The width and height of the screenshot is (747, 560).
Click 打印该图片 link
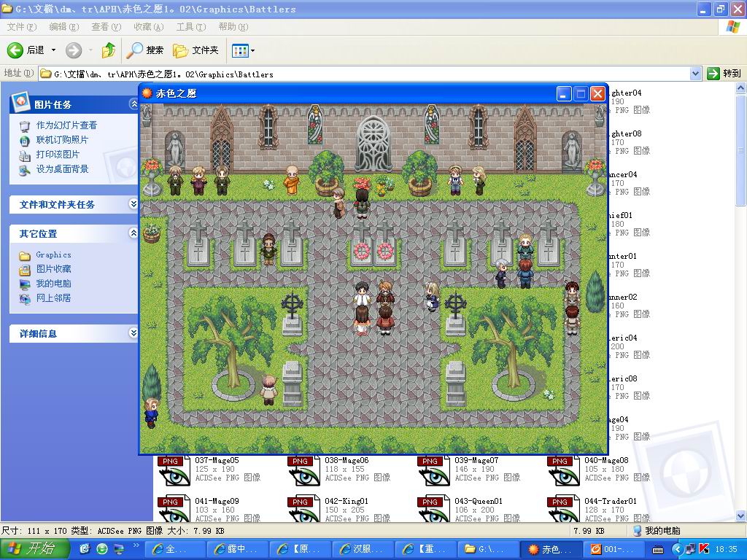58,155
